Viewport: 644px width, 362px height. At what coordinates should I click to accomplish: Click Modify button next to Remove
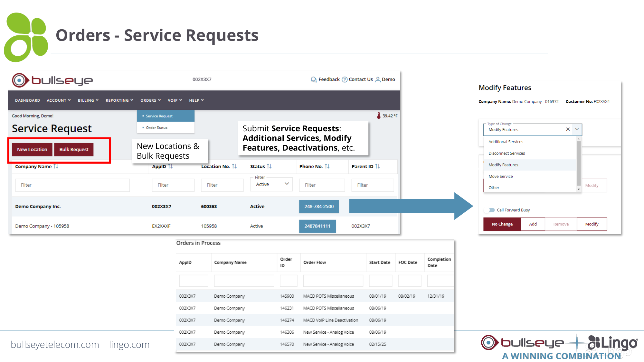pyautogui.click(x=592, y=224)
